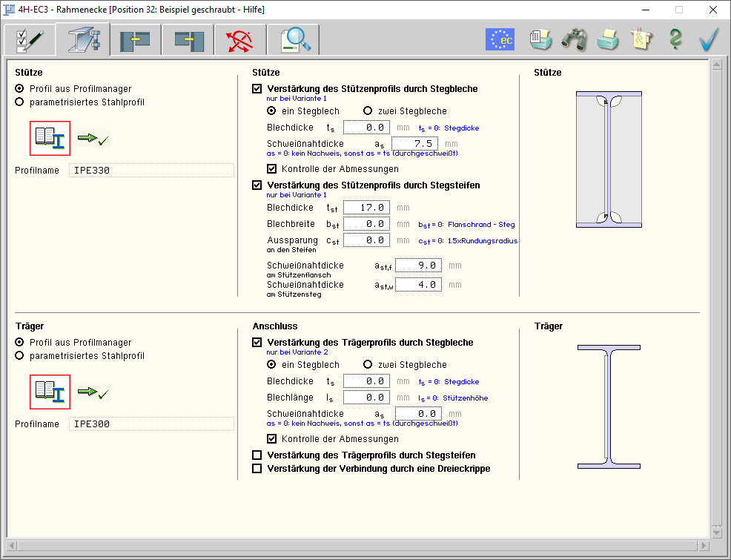Enable Verstärkung der Verbindung durch eine Dreieckrippe

pos(257,469)
